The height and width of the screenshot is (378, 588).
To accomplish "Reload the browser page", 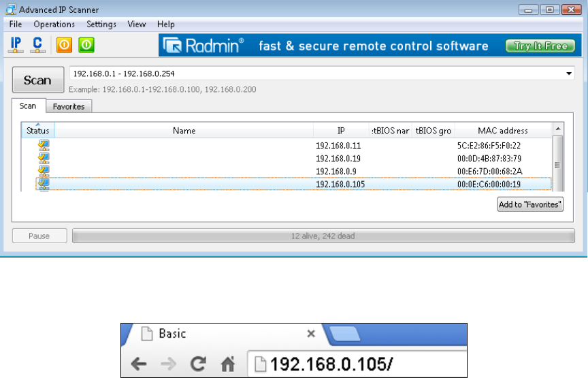I will point(198,364).
